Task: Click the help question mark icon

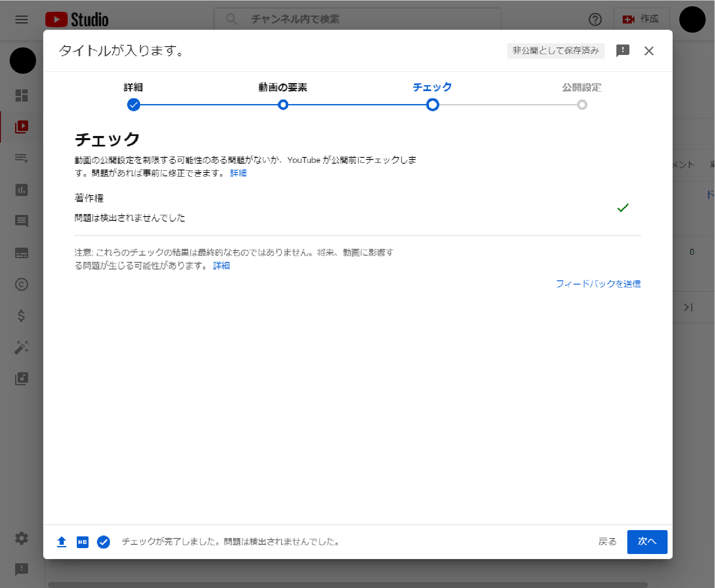Action: (595, 19)
